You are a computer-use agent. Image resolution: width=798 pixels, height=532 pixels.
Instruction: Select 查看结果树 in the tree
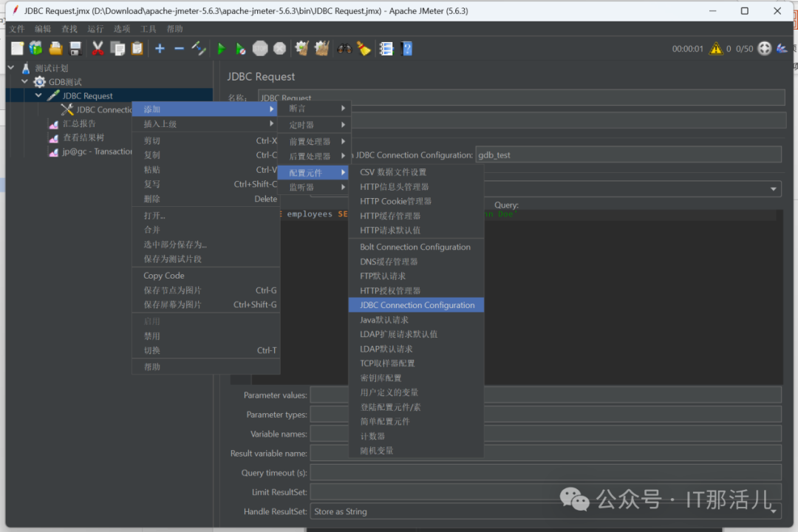(83, 137)
